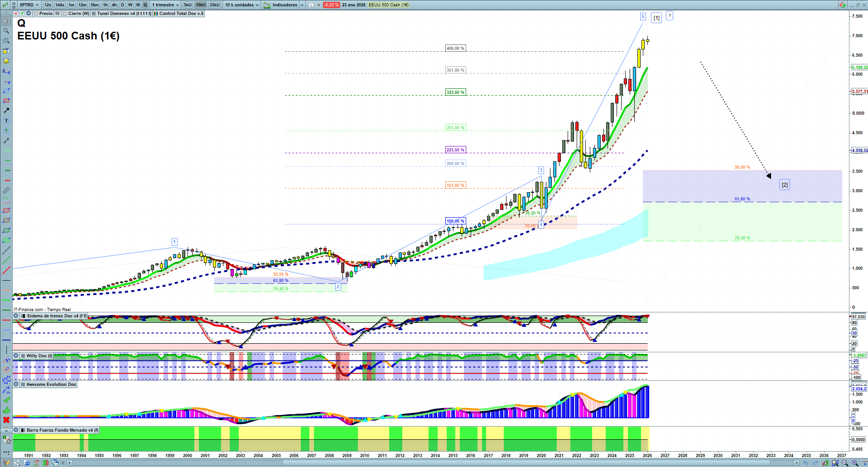Open the 10 k unidades dropdown

(242, 5)
